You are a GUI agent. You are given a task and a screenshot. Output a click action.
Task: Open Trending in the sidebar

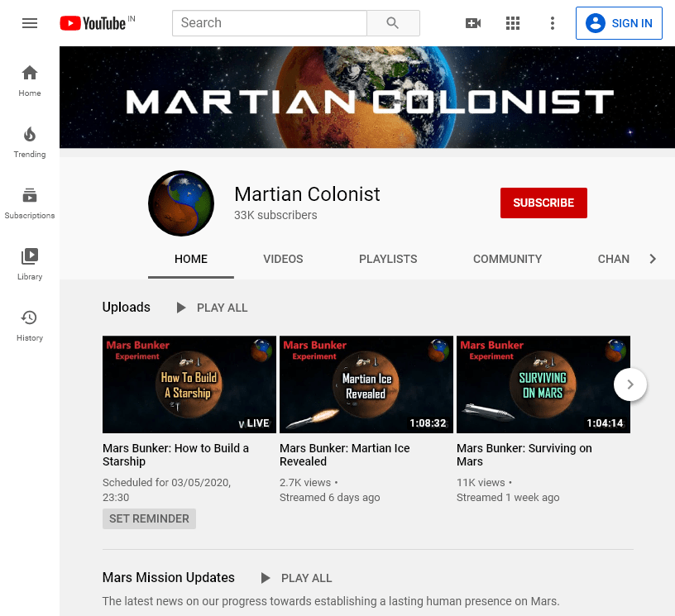pyautogui.click(x=30, y=142)
